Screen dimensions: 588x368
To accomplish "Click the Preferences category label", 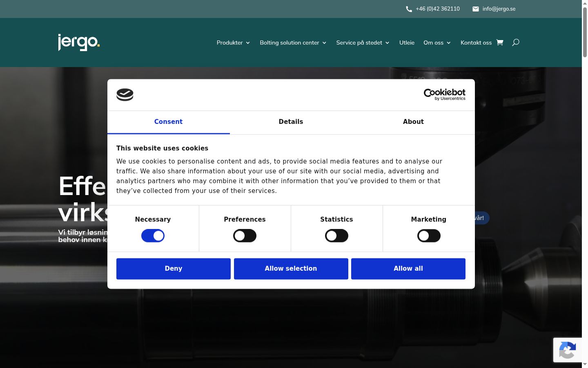I will pos(245,220).
